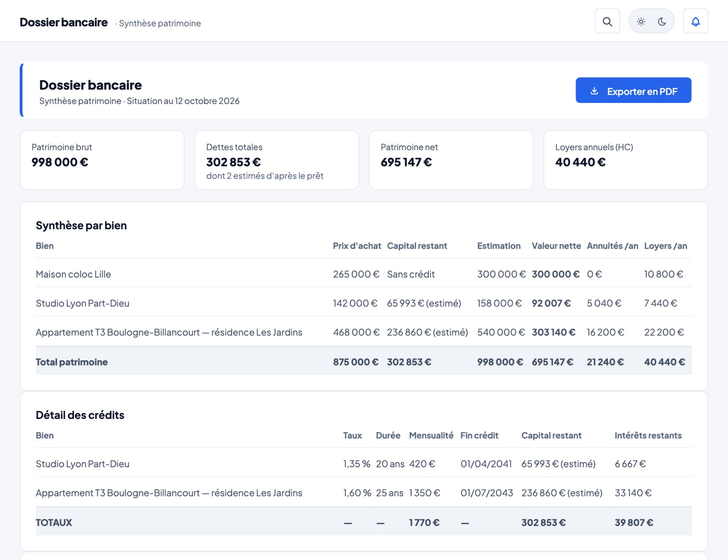The width and height of the screenshot is (728, 560).
Task: Click the Dossier bancaire logo in the top bar
Action: point(63,22)
